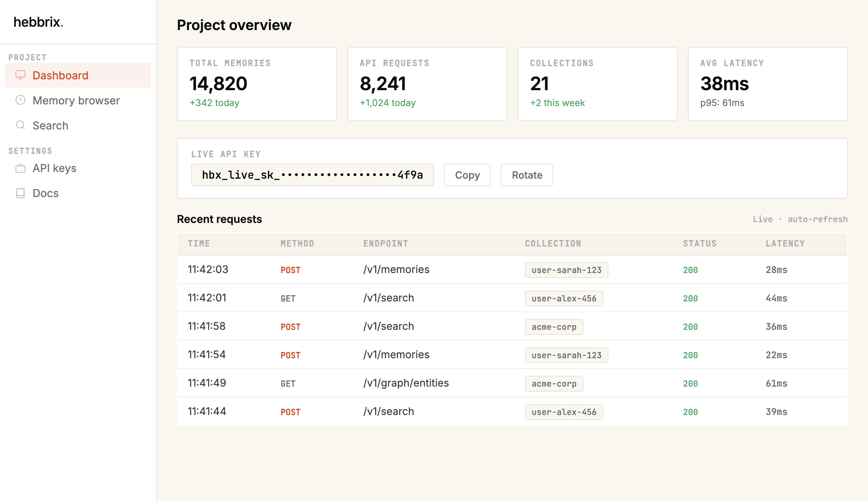
Task: Select the 11:42:03 request row time
Action: coord(208,269)
